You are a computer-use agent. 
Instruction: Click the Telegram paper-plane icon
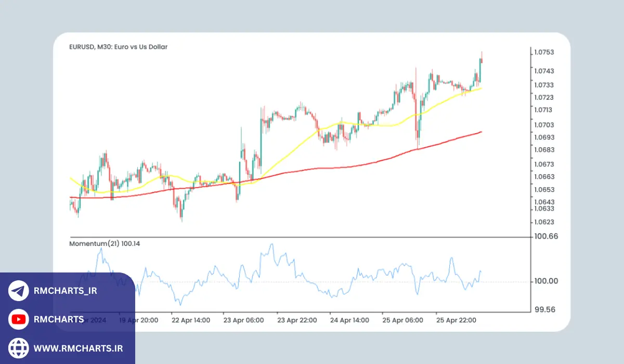[19, 291]
